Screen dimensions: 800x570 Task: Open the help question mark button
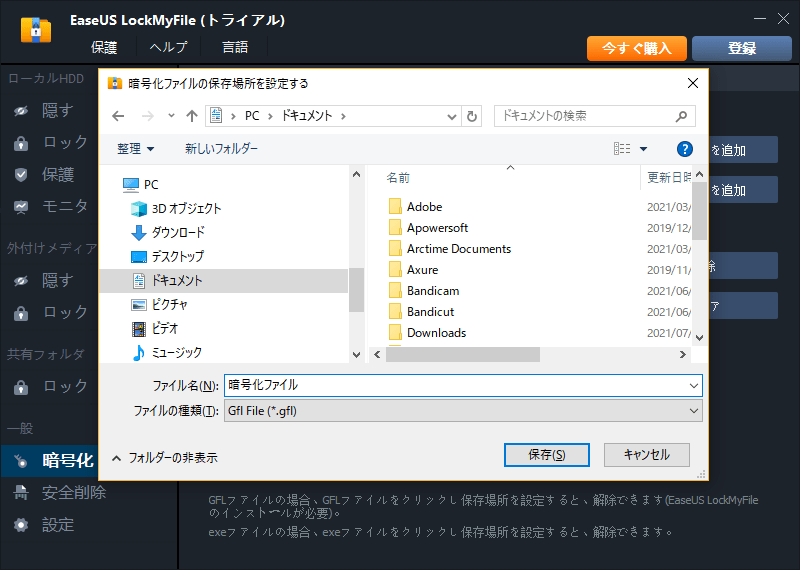click(685, 149)
